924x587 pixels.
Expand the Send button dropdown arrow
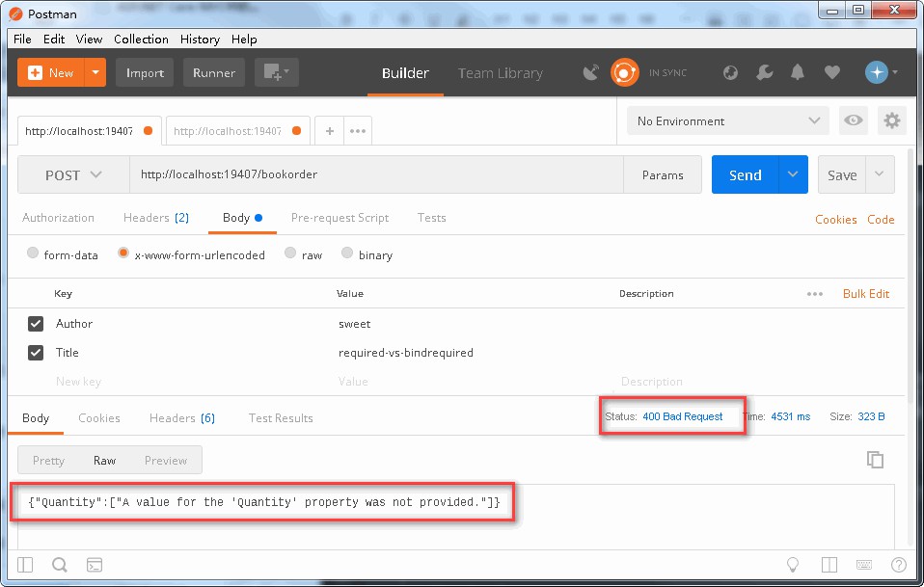point(793,174)
